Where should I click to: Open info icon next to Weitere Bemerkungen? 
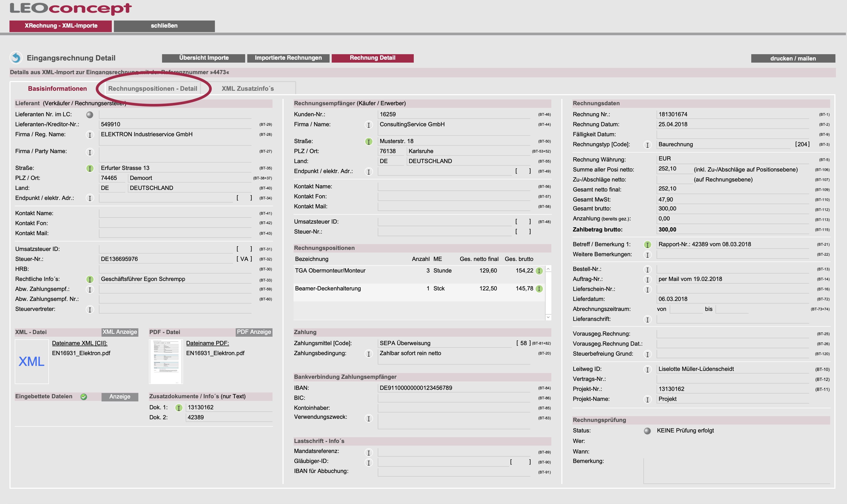(x=647, y=255)
